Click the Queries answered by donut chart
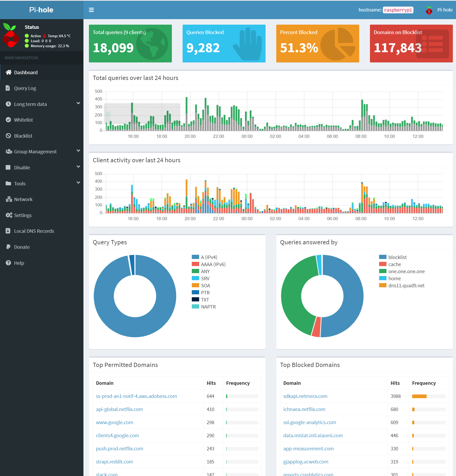Screen dimensions: 456x476 (322, 296)
